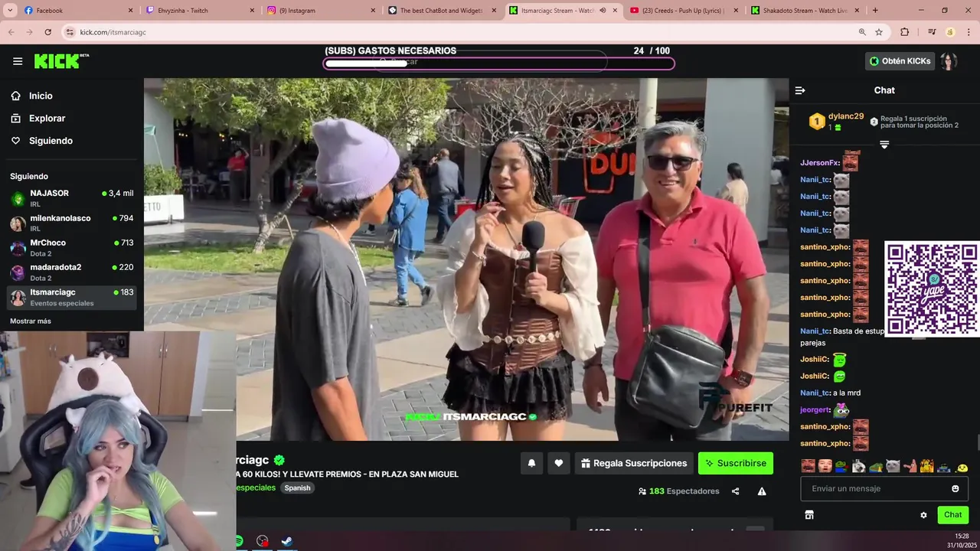Viewport: 980px width, 551px height.
Task: Click the Obtén KICKs button
Action: (x=900, y=61)
